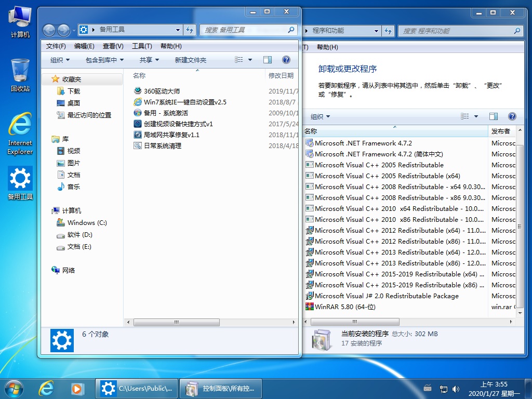Open view options arrow in 备用工具 toolbar
This screenshot has height=399, width=532.
tap(250, 60)
